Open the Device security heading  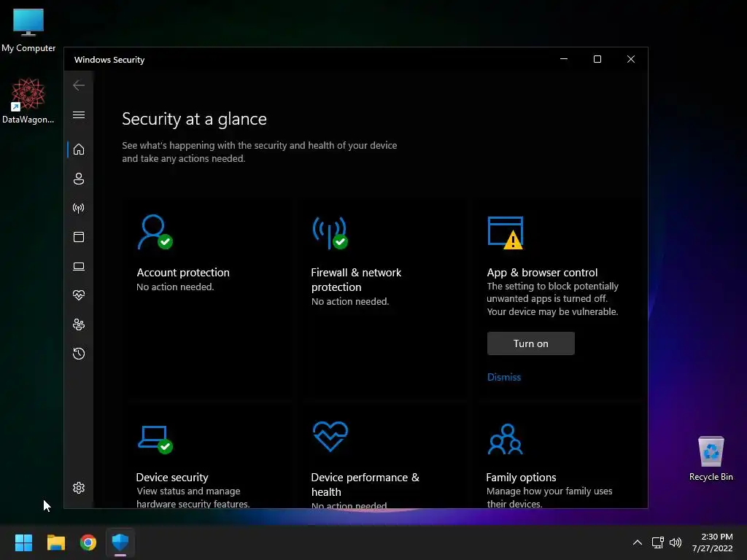click(172, 477)
